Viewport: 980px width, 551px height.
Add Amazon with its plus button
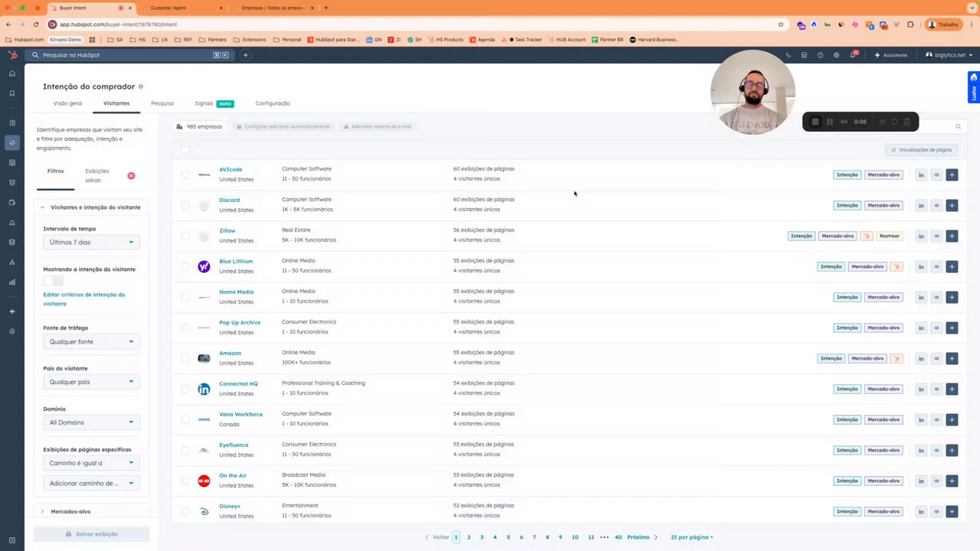pyautogui.click(x=952, y=358)
